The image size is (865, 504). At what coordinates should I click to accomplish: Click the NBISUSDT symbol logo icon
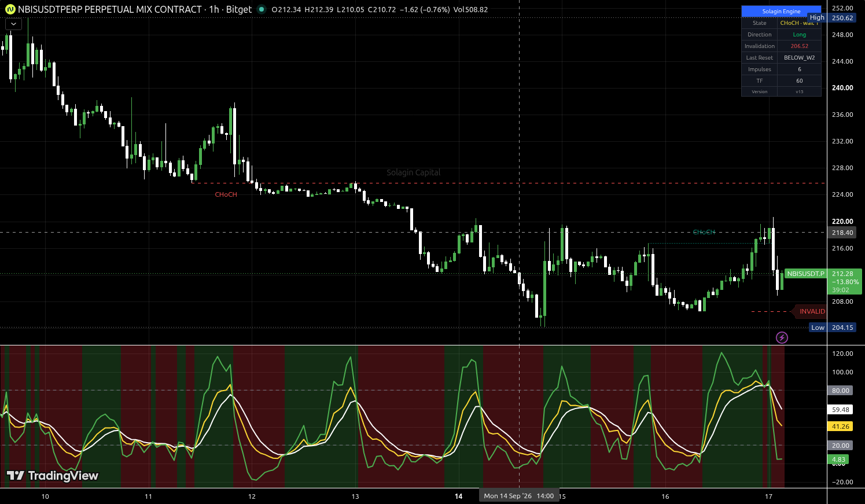tap(10, 9)
